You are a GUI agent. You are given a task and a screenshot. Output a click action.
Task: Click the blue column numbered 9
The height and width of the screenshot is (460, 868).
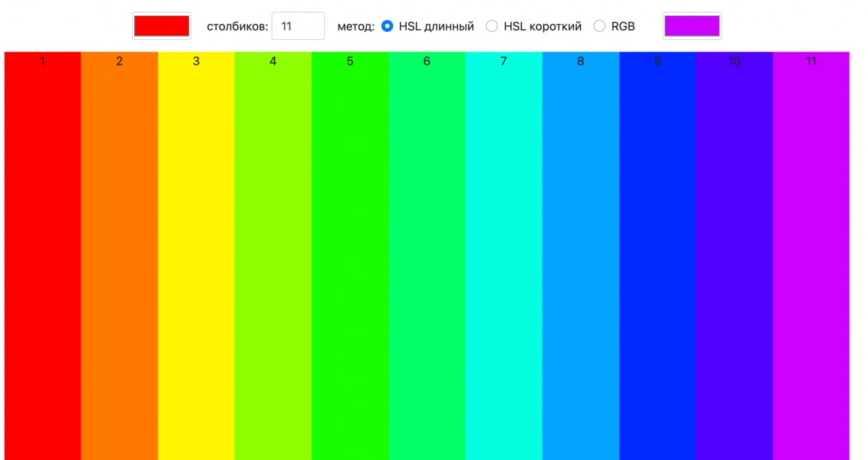[657, 256]
